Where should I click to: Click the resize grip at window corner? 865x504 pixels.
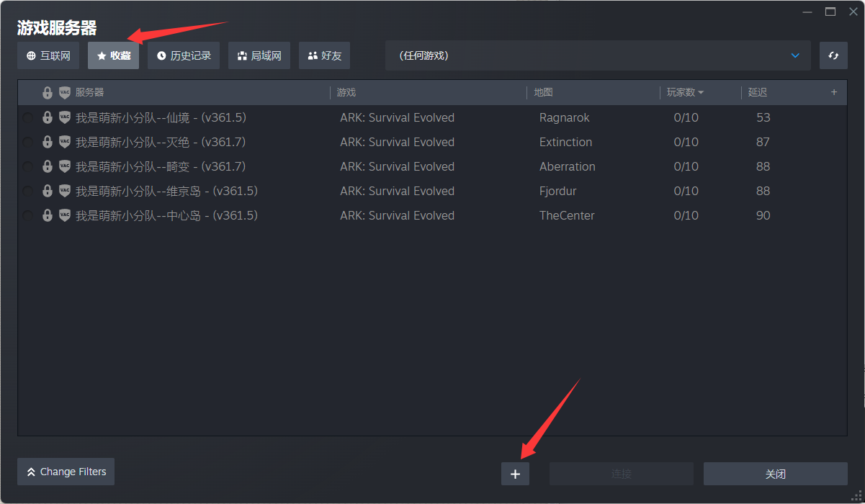pos(857,497)
